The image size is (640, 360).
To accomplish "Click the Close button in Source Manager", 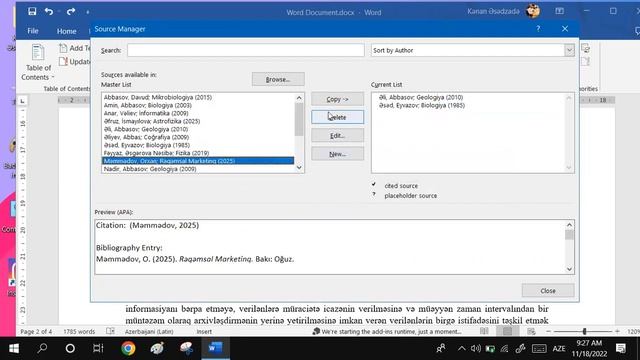I will [x=548, y=291].
